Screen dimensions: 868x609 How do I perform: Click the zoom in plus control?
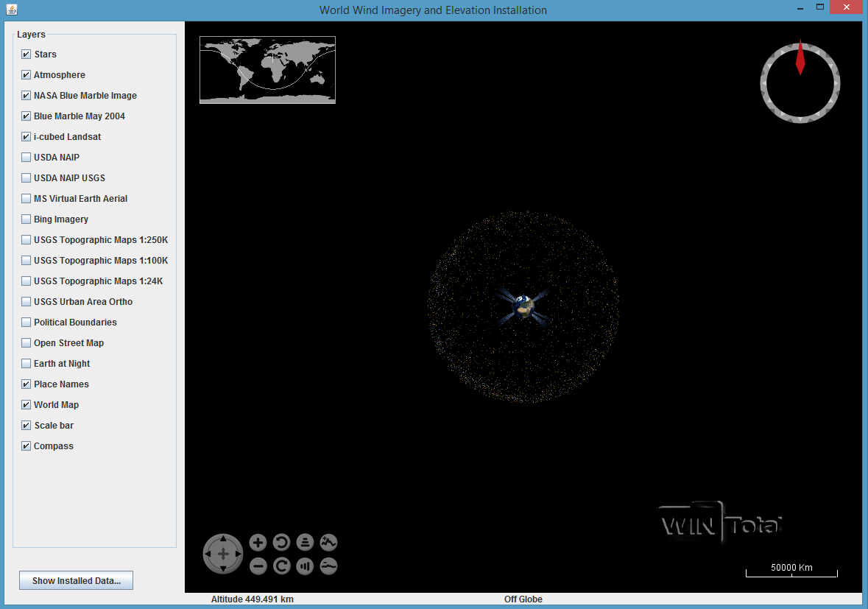[x=258, y=543]
